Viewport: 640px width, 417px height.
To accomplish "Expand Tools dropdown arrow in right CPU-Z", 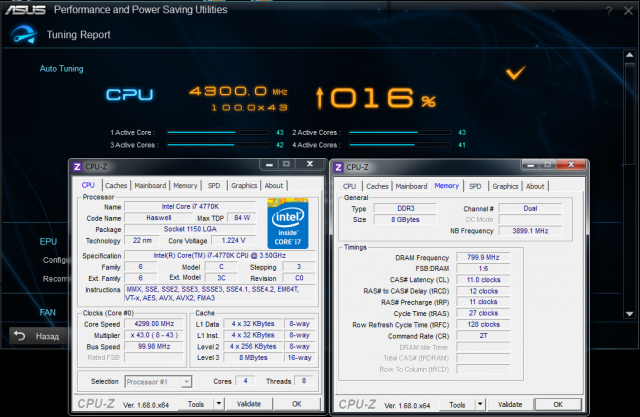I will pos(480,405).
